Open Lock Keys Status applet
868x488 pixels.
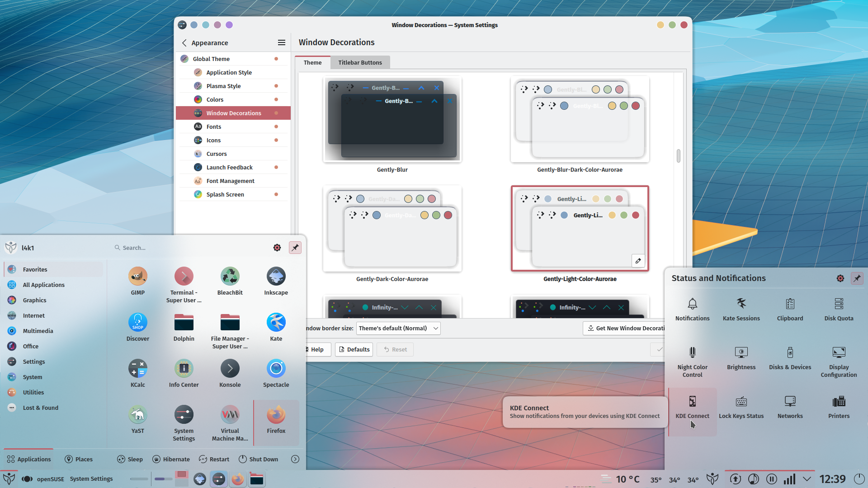pos(741,407)
